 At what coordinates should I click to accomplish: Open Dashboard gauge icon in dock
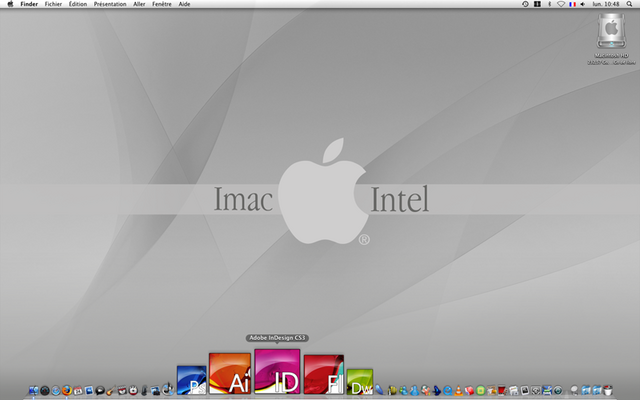point(45,391)
